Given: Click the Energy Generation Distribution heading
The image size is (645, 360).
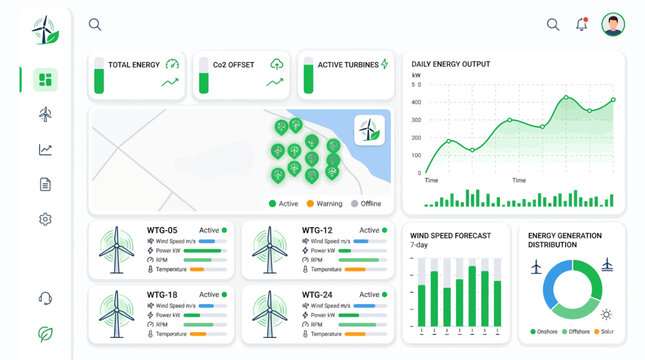Looking at the screenshot, I should (x=565, y=240).
